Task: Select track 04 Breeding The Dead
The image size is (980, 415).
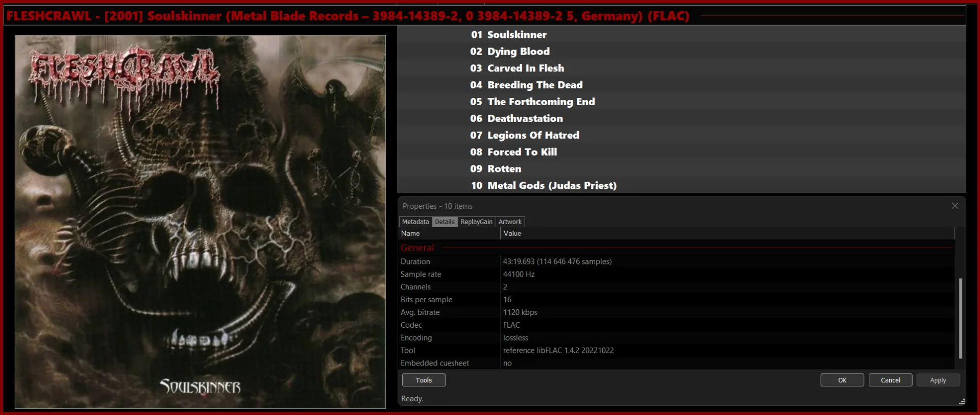Action: [x=681, y=85]
